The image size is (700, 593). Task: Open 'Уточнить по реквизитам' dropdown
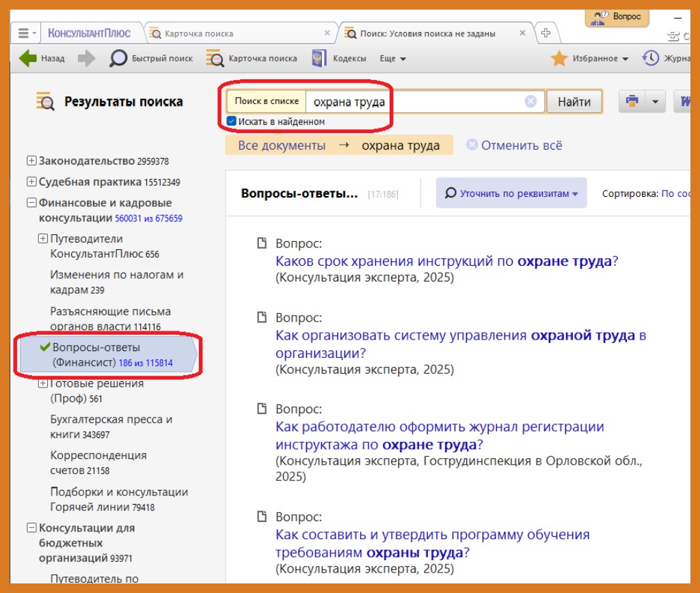pos(511,194)
